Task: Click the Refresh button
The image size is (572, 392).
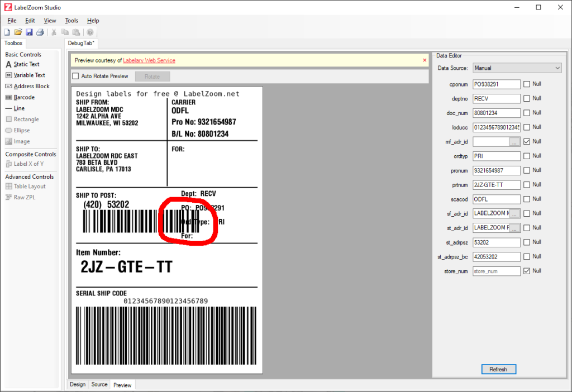Action: (498, 370)
